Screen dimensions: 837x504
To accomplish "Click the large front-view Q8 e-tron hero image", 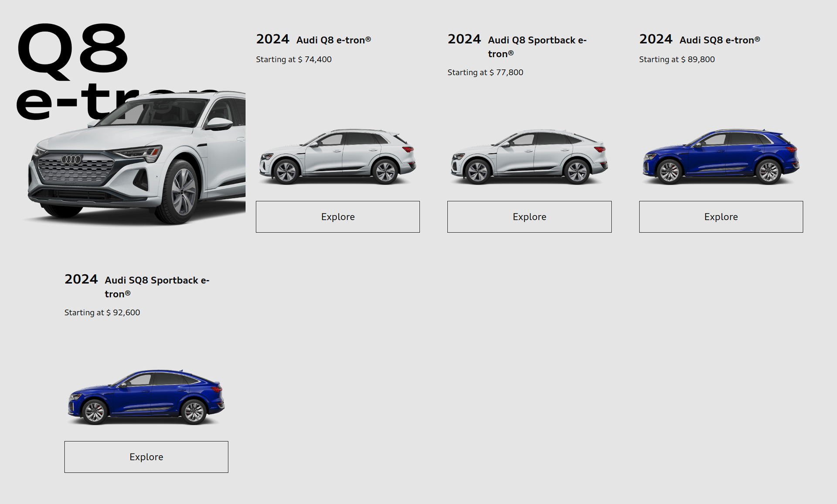I will pyautogui.click(x=136, y=158).
